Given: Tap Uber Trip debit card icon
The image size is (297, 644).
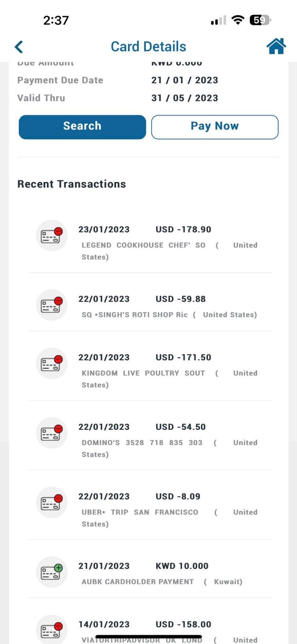Looking at the screenshot, I should point(52,502).
